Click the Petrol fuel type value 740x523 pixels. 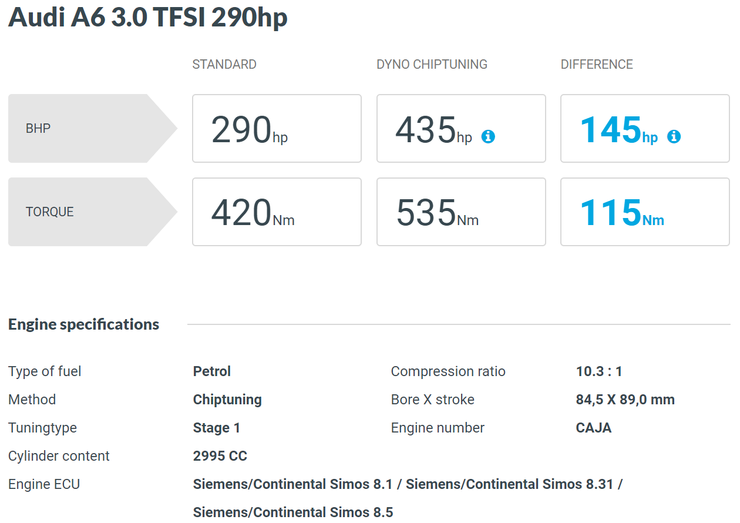click(x=212, y=371)
